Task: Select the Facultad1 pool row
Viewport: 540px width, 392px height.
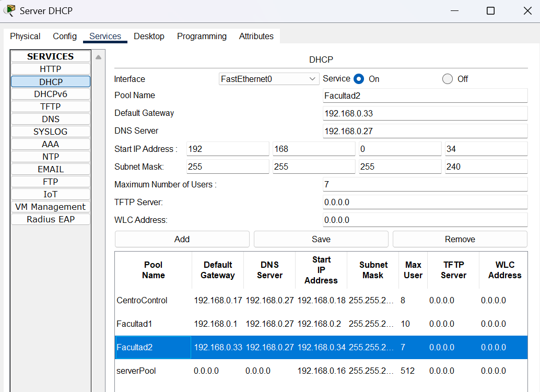Action: [321, 324]
